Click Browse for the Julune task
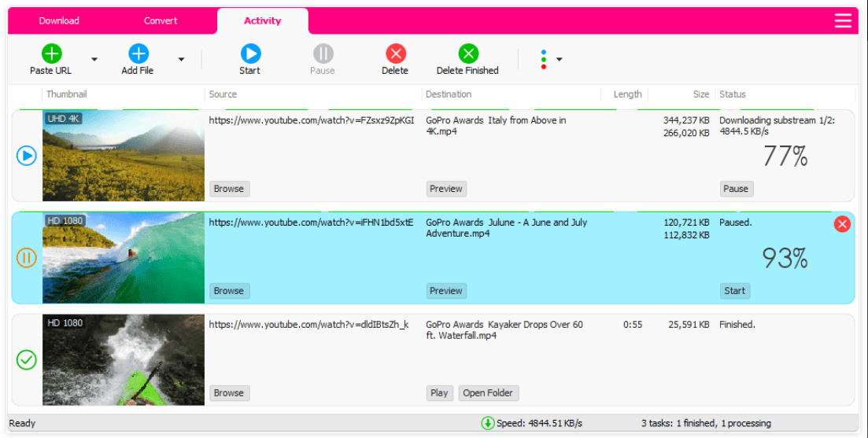 229,291
